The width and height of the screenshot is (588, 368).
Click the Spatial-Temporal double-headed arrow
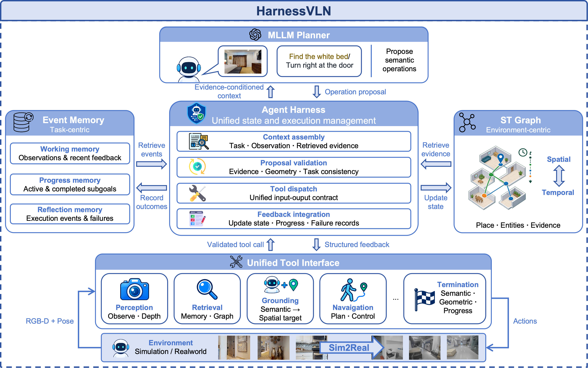pyautogui.click(x=559, y=176)
